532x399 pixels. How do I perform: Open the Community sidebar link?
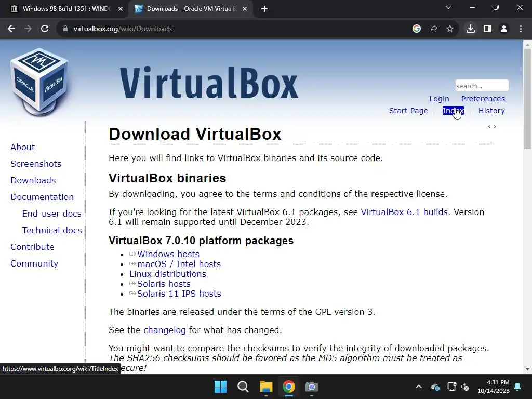tap(34, 263)
